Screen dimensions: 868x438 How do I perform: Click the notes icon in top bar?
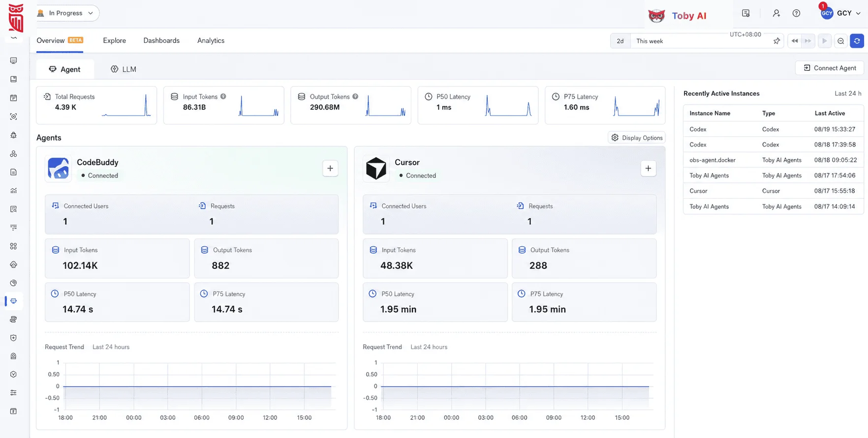(746, 13)
